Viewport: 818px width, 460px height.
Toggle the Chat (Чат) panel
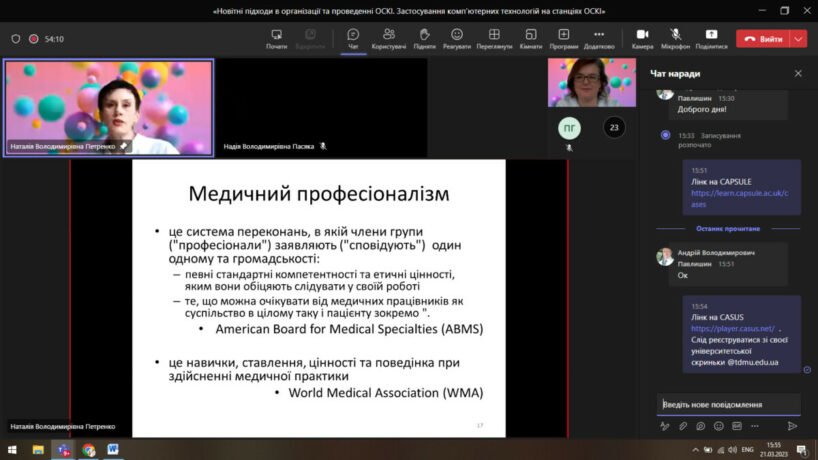pyautogui.click(x=353, y=38)
